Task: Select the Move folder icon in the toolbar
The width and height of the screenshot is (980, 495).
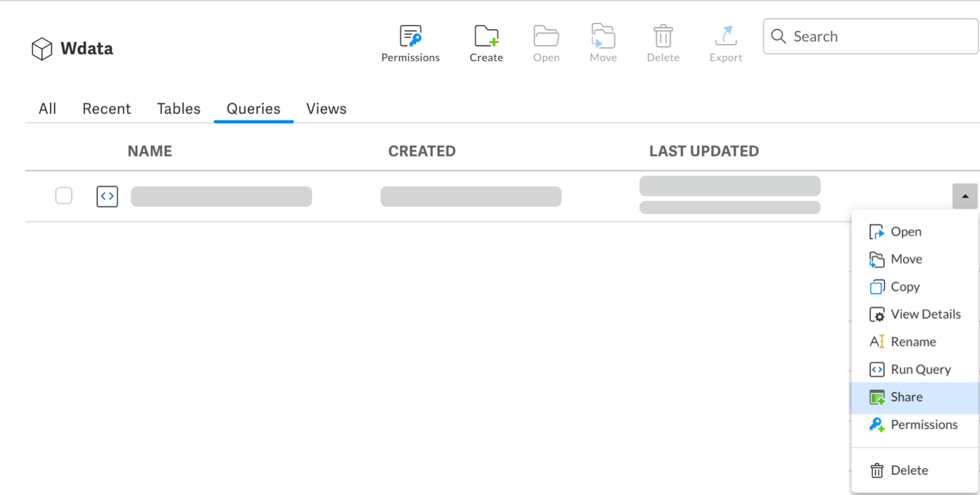Action: click(x=603, y=35)
